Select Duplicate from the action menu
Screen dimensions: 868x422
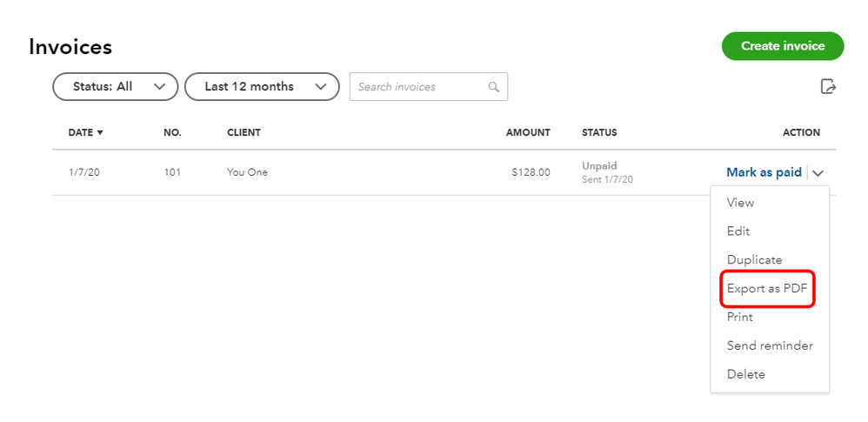pos(754,260)
